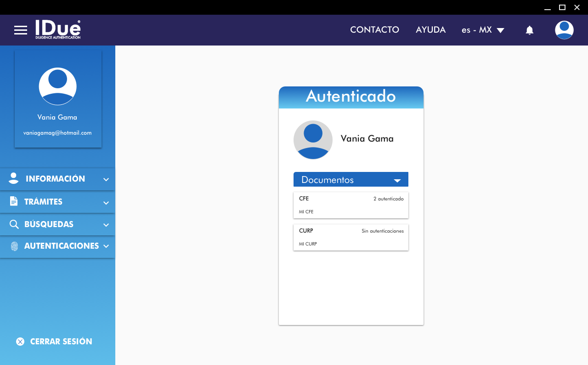Click the IDue logo
This screenshot has width=588, height=365.
(58, 30)
